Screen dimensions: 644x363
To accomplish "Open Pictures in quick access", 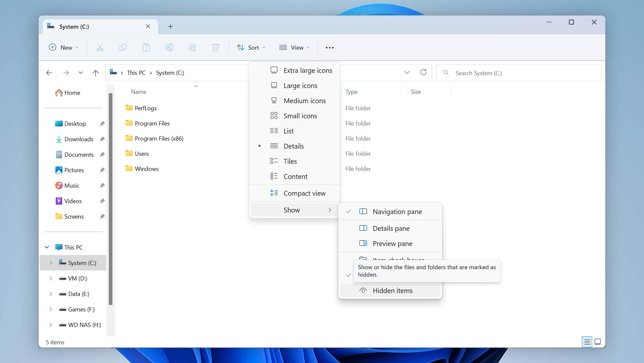I will 70,170.
